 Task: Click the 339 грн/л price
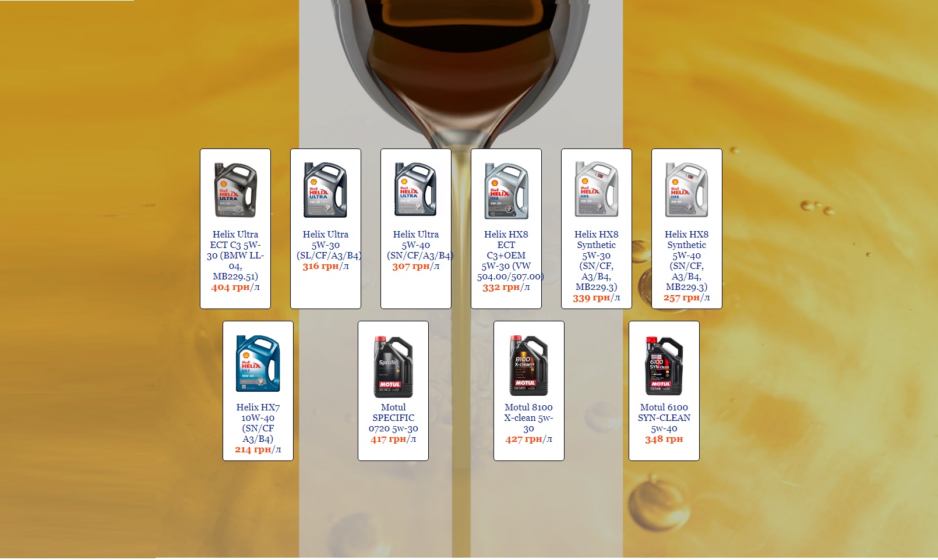(597, 298)
